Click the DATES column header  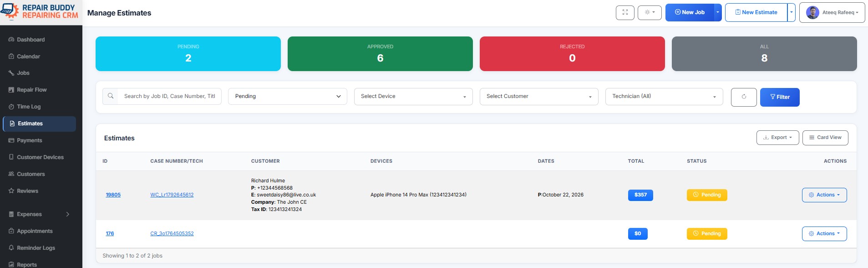546,161
